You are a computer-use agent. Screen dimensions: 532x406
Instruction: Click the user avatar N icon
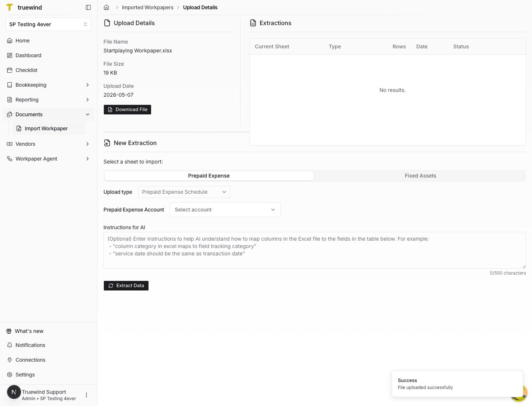(14, 392)
